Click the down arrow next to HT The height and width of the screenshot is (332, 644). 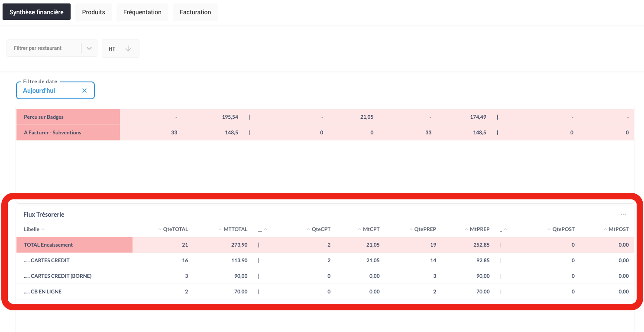pos(128,49)
